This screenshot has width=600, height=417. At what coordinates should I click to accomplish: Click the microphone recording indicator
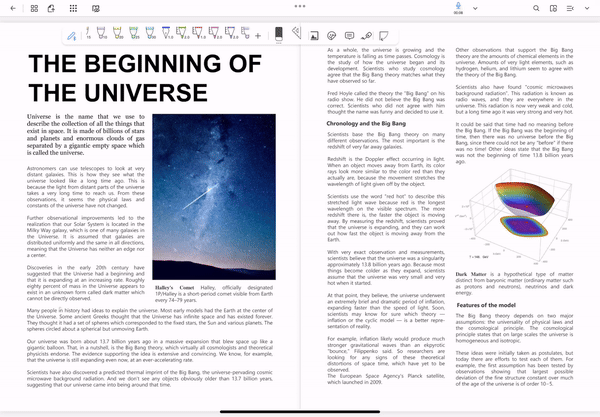click(x=458, y=7)
